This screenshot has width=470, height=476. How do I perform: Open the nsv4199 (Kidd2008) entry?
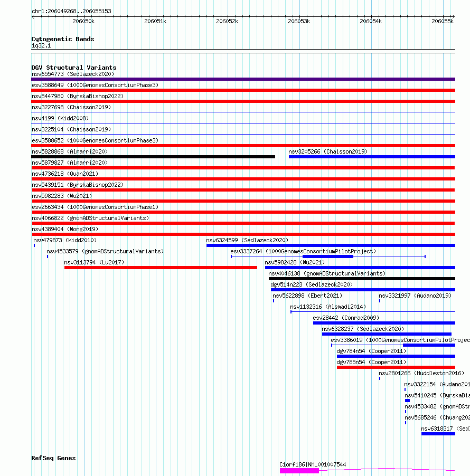(60, 118)
